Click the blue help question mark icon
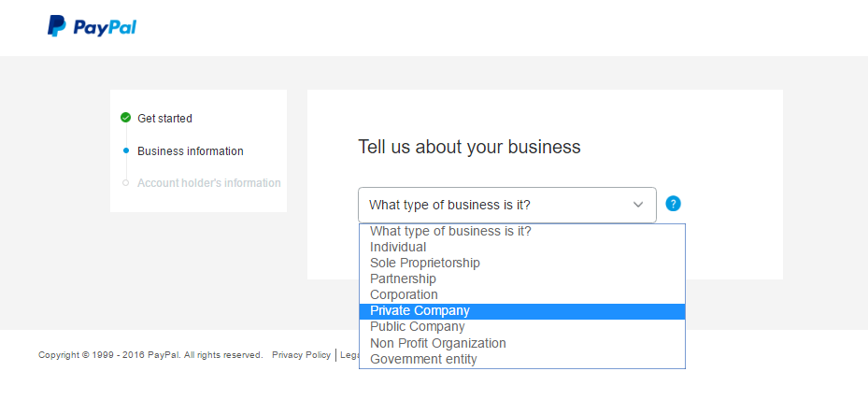 pos(673,204)
